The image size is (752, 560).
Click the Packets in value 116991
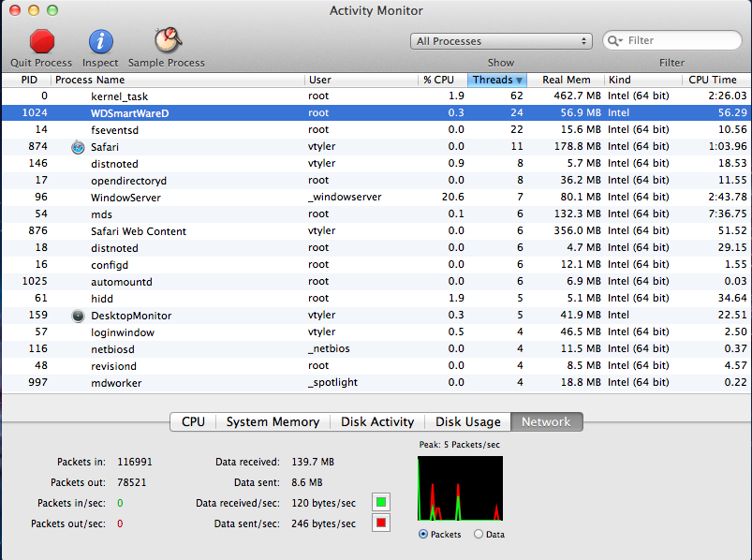point(135,463)
